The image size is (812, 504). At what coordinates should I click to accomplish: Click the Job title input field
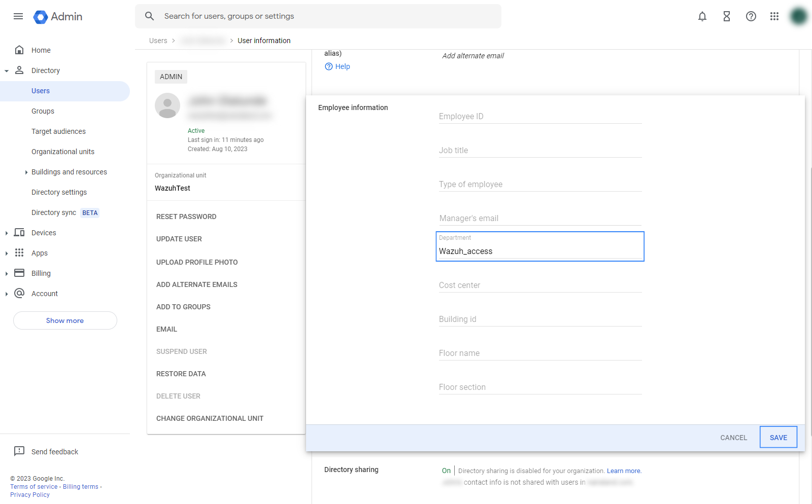(x=540, y=151)
